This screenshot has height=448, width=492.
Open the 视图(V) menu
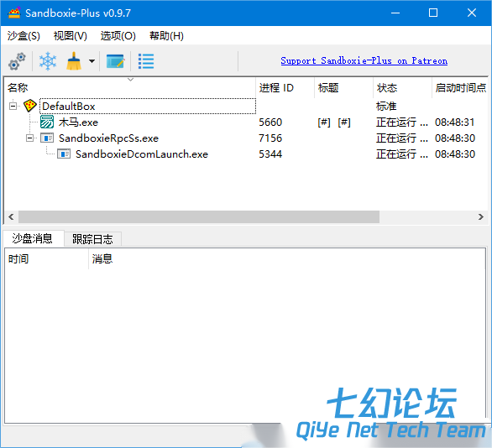click(x=71, y=36)
